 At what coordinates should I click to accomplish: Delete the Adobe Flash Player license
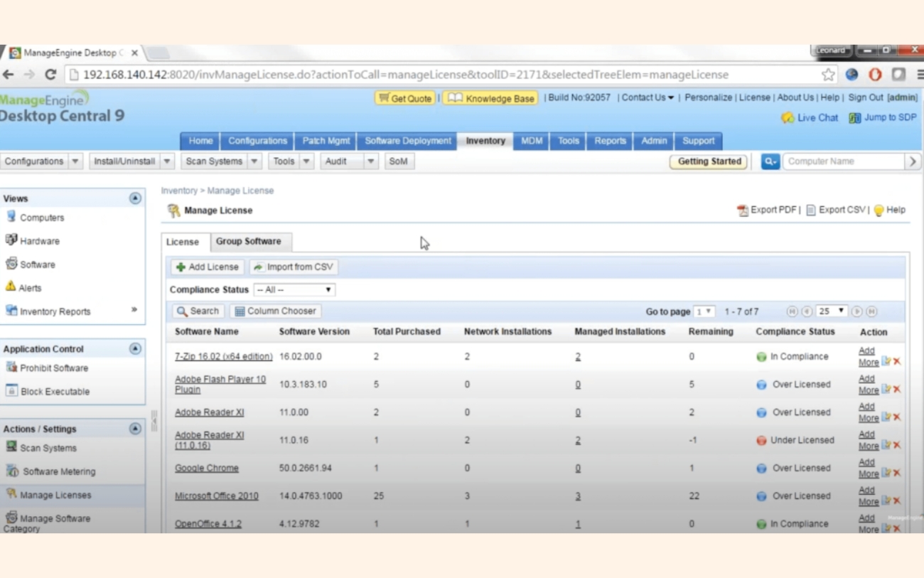897,389
